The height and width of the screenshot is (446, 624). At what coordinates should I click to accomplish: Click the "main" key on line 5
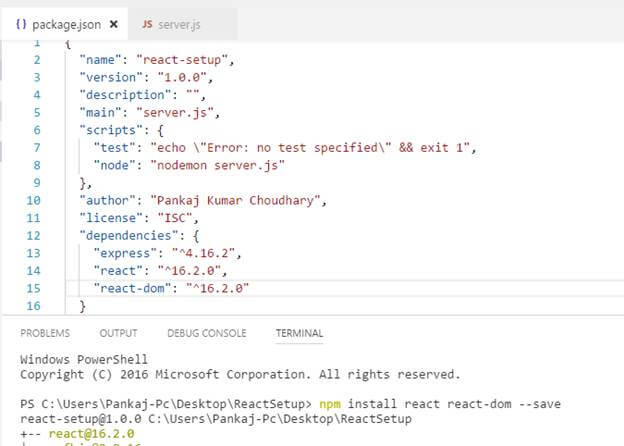tap(101, 113)
